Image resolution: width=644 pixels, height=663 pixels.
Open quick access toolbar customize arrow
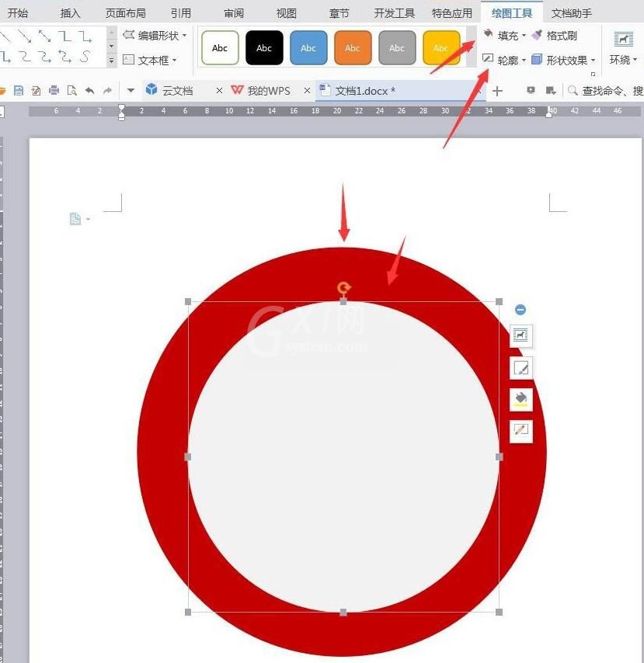(131, 90)
